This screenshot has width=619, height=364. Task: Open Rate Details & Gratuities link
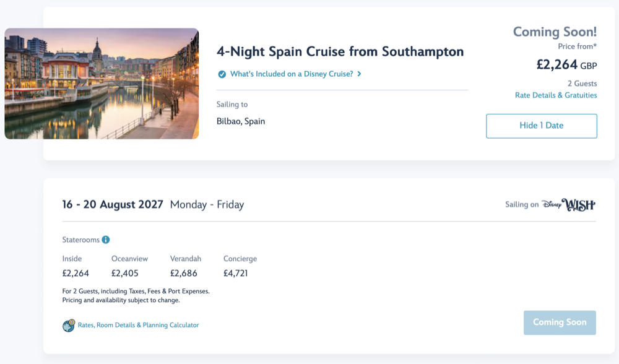(556, 95)
